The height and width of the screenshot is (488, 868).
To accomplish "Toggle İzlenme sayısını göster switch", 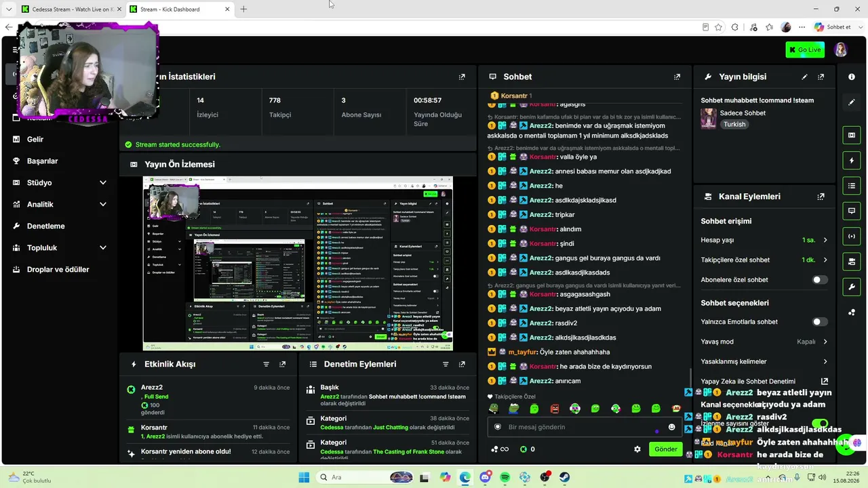I will 820,424.
